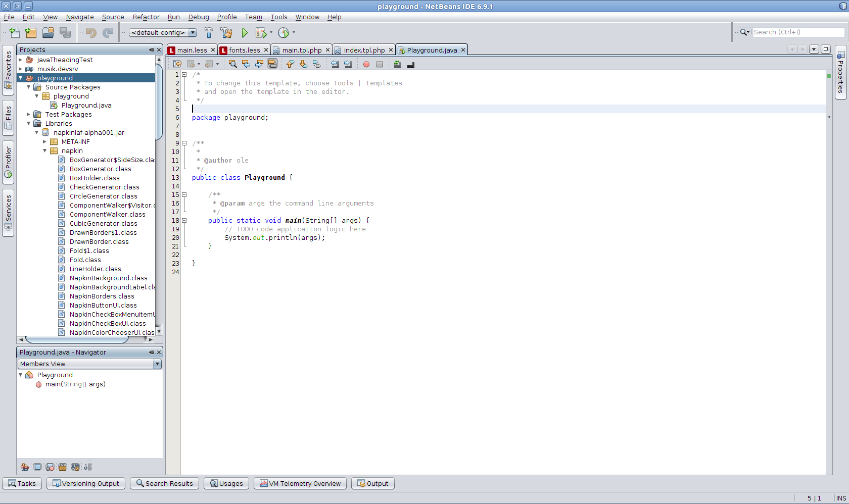Open the Services side panel tab

click(x=8, y=213)
